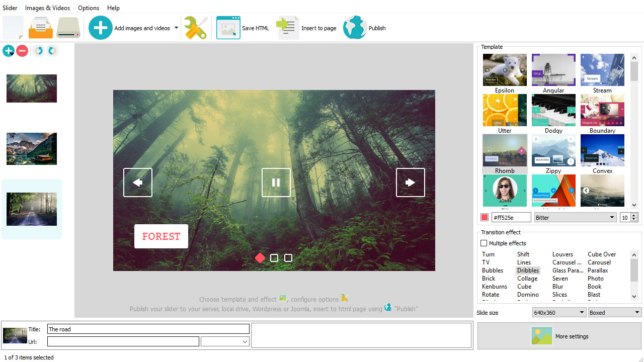Click the red color swatch
The width and height of the screenshot is (644, 362).
485,217
